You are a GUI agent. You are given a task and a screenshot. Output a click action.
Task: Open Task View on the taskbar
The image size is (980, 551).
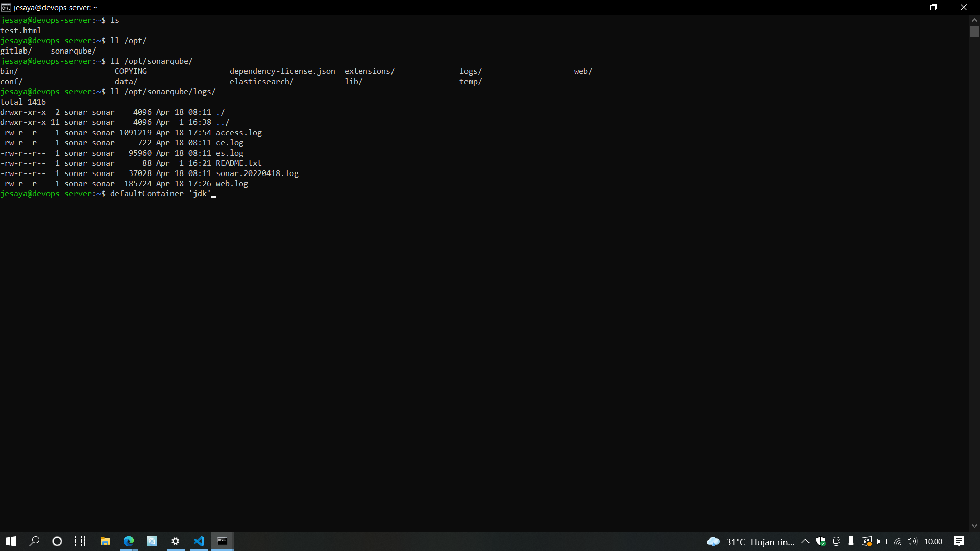point(80,541)
